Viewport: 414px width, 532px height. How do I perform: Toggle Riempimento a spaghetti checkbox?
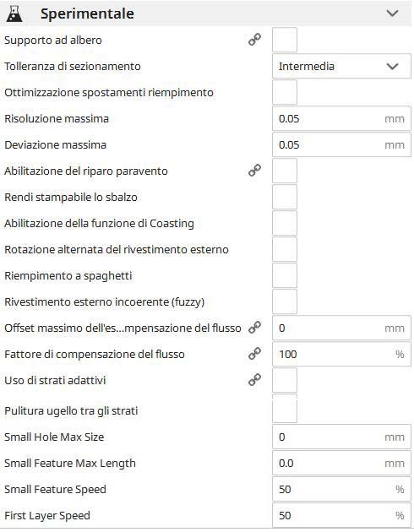(x=285, y=275)
